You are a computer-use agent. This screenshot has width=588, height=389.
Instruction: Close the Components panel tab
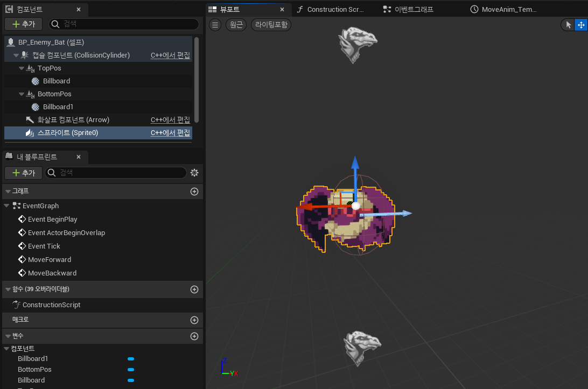(79, 9)
